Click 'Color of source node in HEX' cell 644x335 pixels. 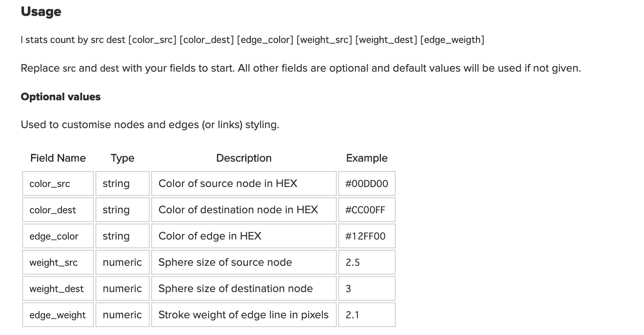244,183
